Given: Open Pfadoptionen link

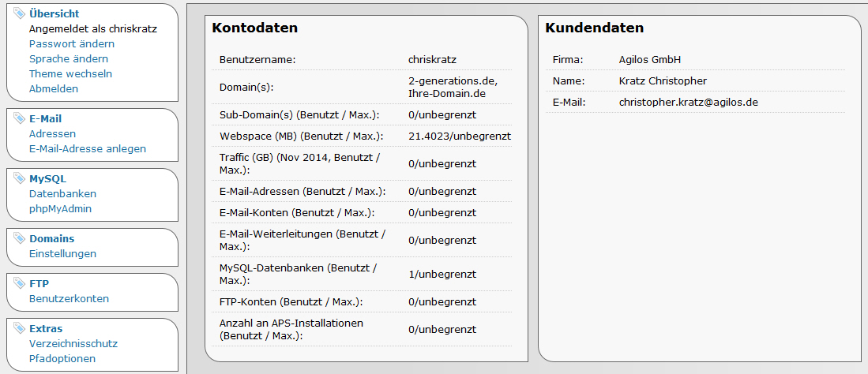Looking at the screenshot, I should 62,358.
